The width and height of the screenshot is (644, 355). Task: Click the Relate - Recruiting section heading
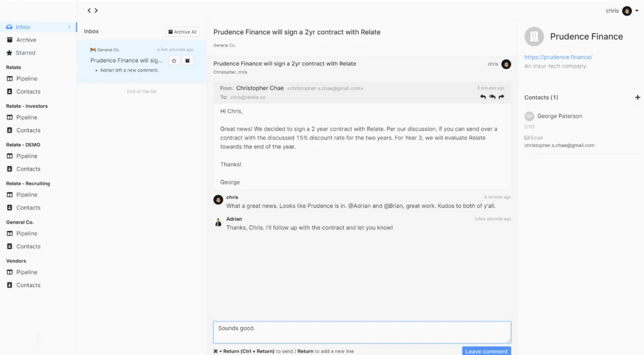[x=28, y=183]
